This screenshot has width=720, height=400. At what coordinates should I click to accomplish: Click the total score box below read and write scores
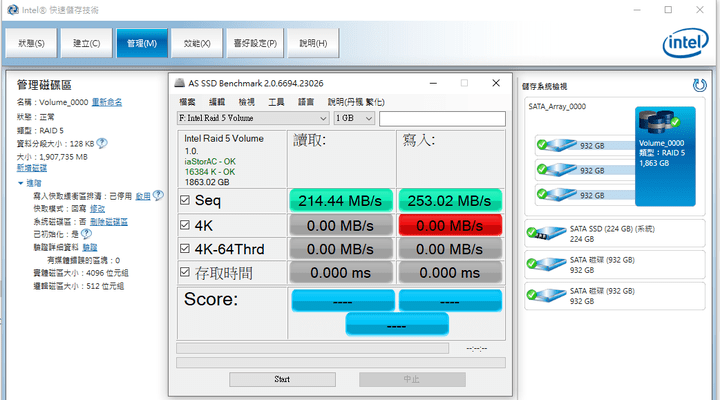coord(397,325)
